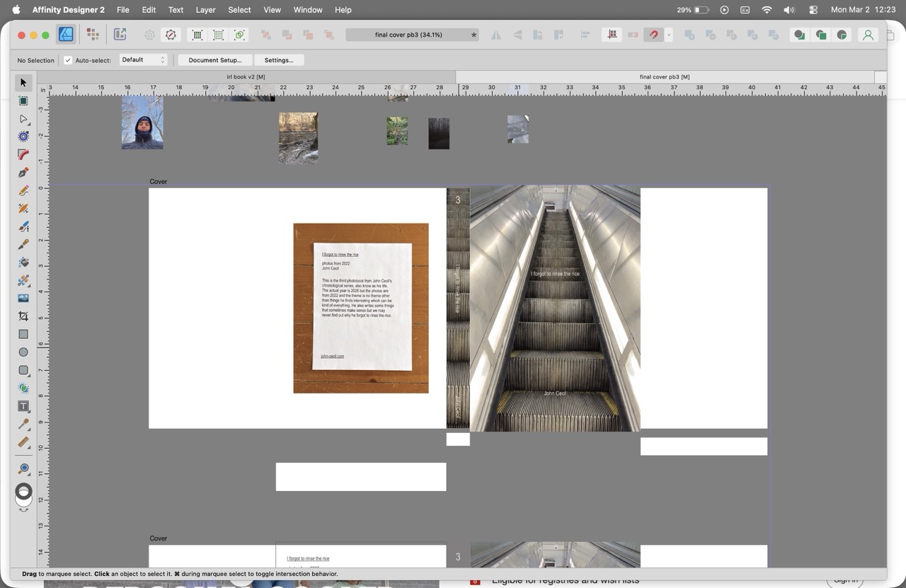
Task: Click the stroke color ring swatch
Action: point(23,491)
